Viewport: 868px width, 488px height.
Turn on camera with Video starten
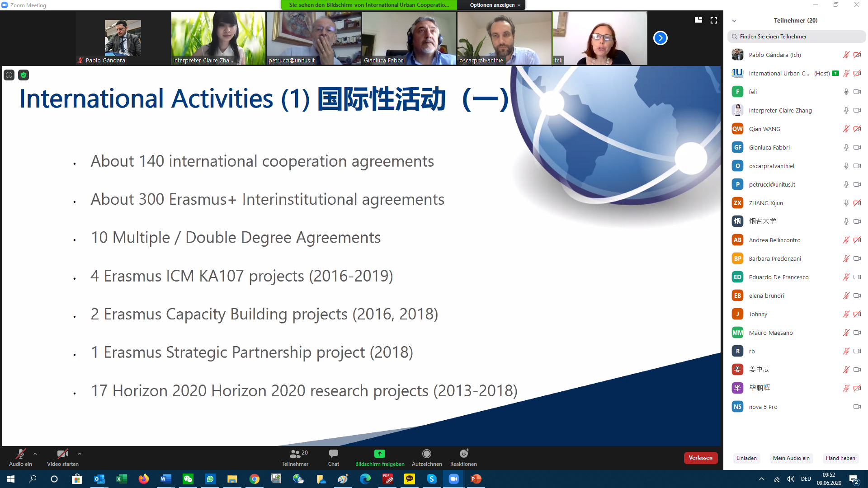[x=62, y=454]
